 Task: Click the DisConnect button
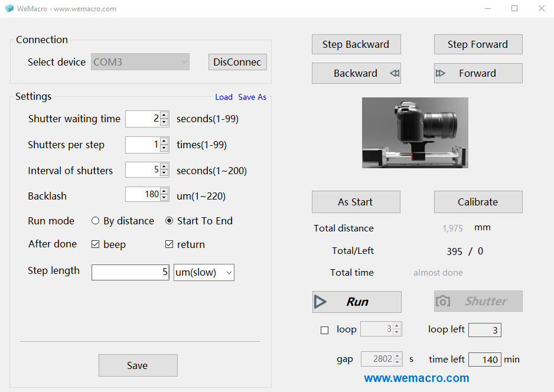coord(237,62)
